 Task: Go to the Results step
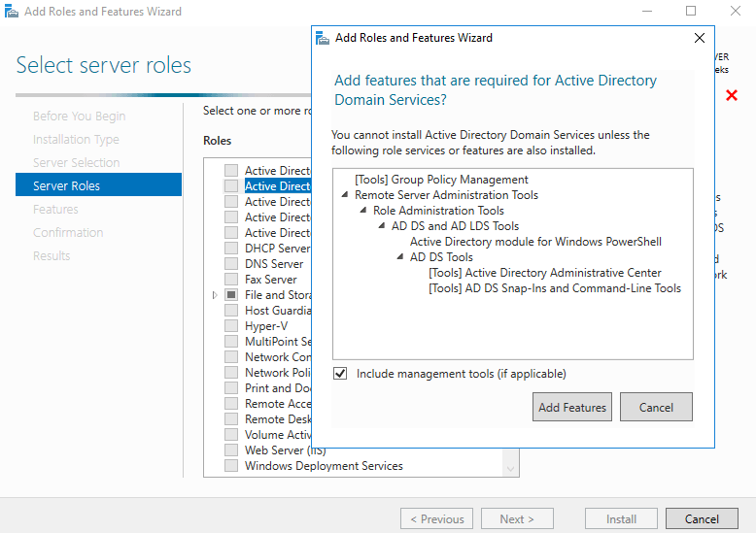coord(52,255)
